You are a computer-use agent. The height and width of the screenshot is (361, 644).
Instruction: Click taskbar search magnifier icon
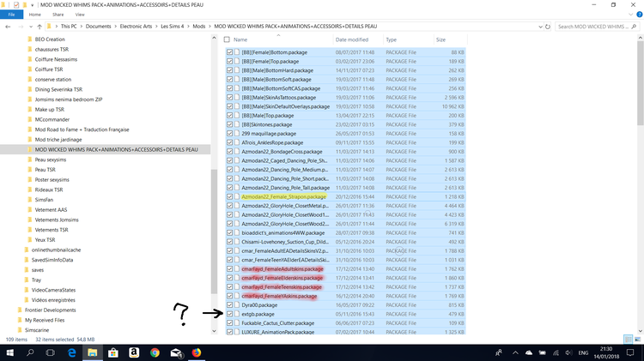(30, 352)
